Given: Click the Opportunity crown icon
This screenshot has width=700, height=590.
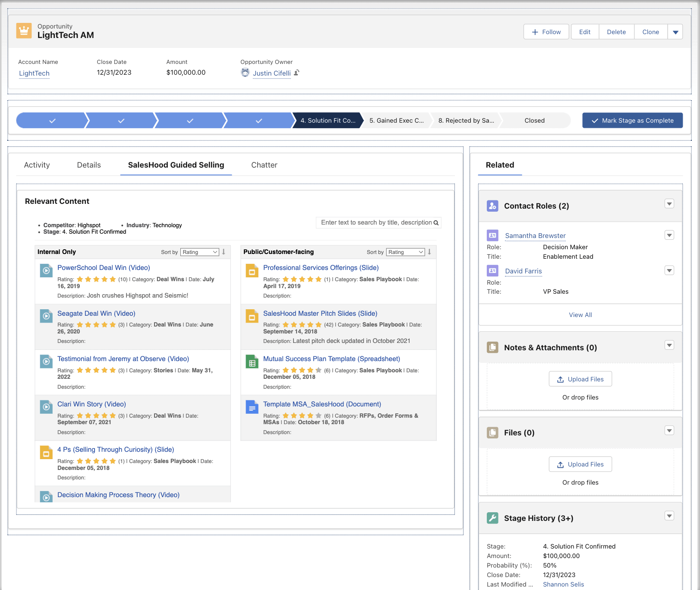Looking at the screenshot, I should tap(24, 31).
